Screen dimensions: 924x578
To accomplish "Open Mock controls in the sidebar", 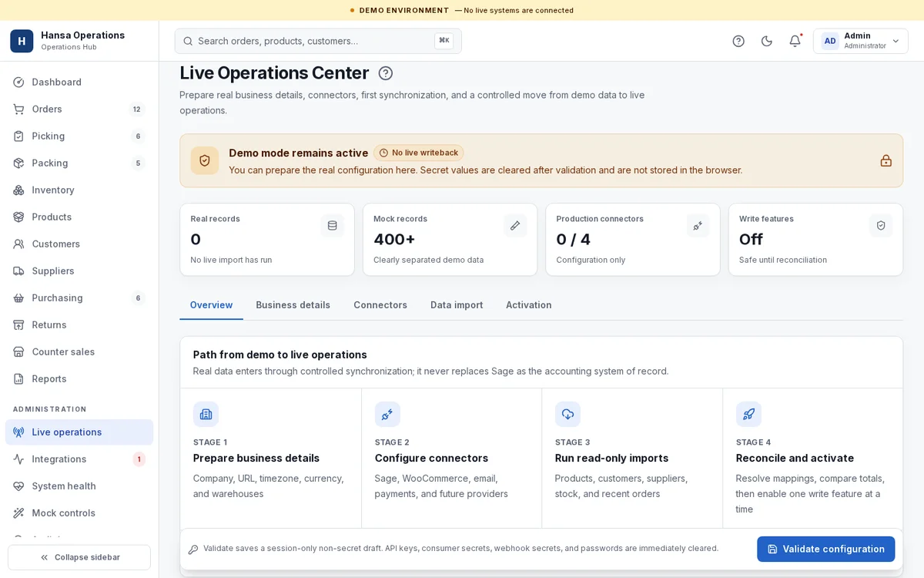I will (x=79, y=513).
